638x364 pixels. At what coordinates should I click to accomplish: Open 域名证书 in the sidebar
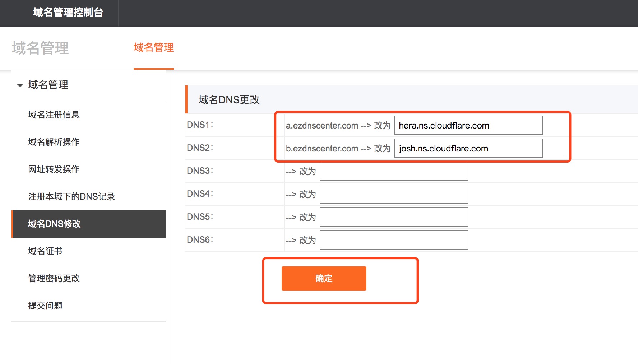click(x=45, y=251)
